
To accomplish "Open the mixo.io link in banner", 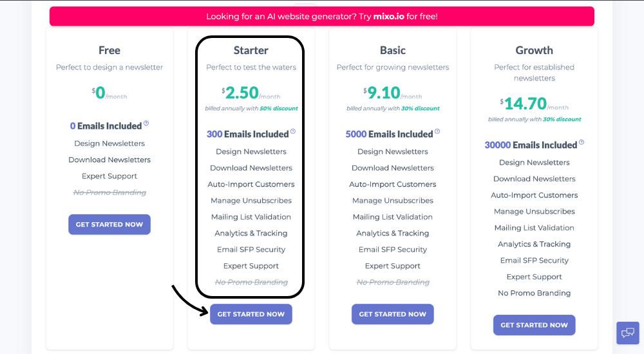I will (x=388, y=17).
